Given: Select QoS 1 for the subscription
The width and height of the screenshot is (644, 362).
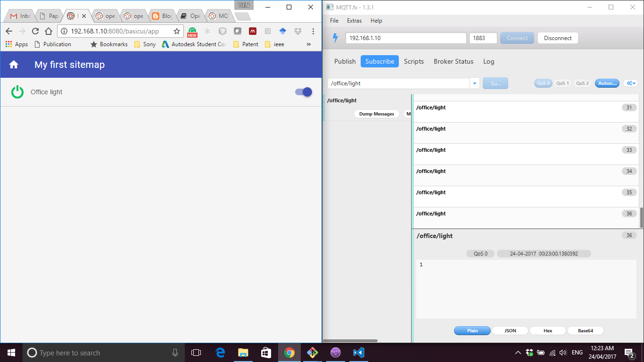Looking at the screenshot, I should [562, 83].
